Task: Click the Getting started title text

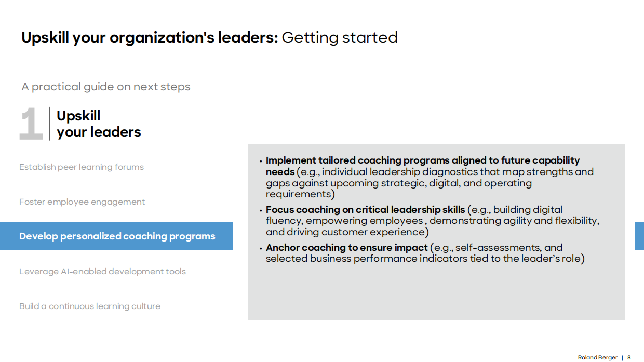Action: [x=340, y=38]
